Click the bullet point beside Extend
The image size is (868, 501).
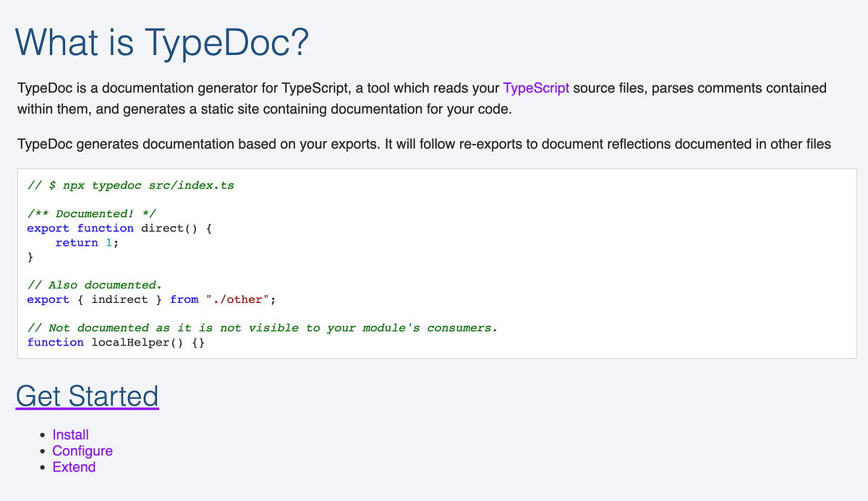click(43, 468)
